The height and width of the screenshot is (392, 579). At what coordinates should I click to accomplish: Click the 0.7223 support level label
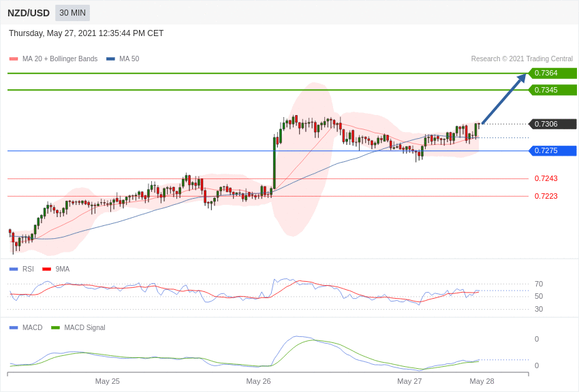[x=546, y=196]
